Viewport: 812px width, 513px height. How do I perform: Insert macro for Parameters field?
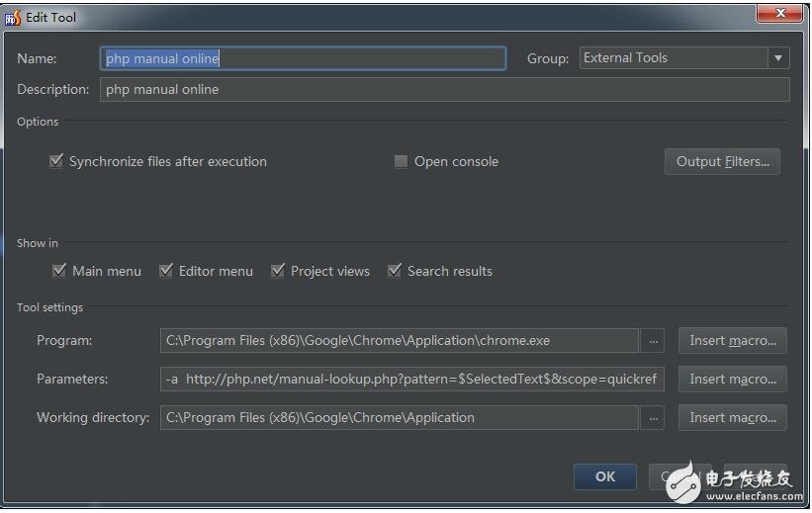[x=733, y=379]
